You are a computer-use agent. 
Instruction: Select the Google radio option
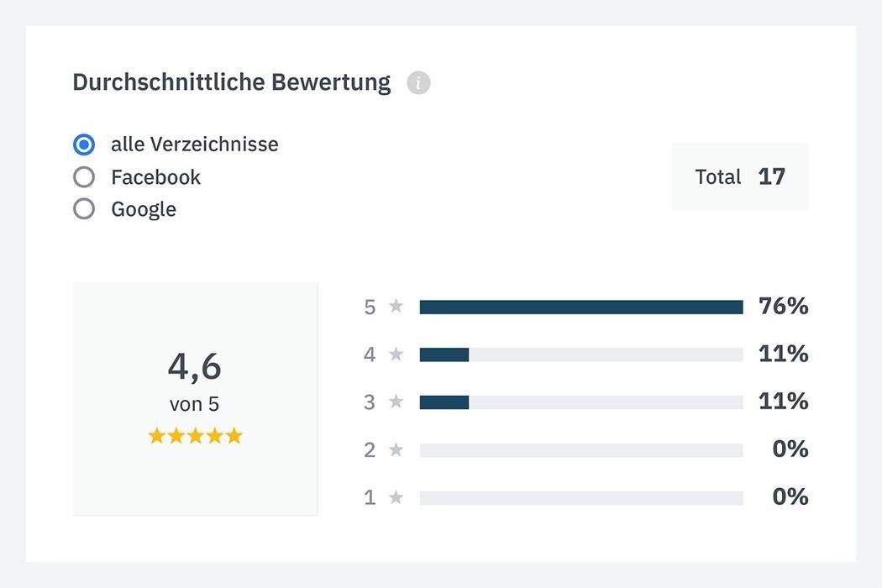[x=84, y=209]
